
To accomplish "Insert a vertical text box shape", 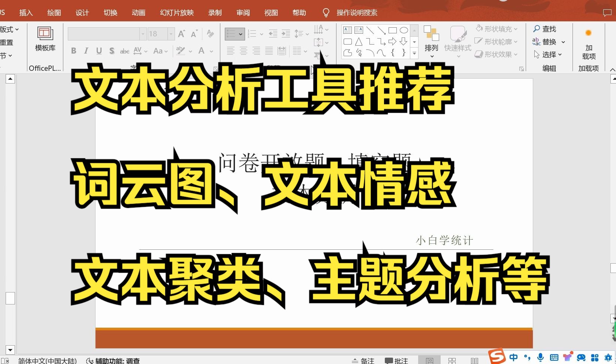I will (359, 30).
